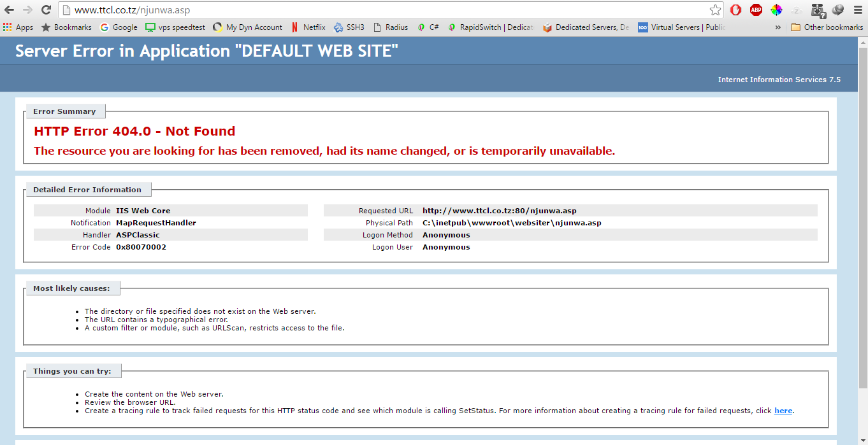Click the requested URL value http://www.ttcl.co.tz:80/njunwa.asp
The height and width of the screenshot is (445, 868).
tap(500, 211)
